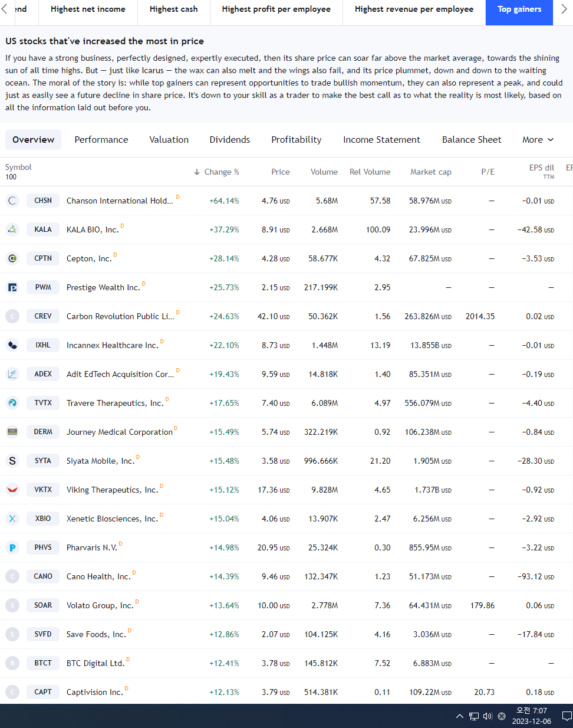Open the Cepton, Inc. company link
The width and height of the screenshot is (573, 728).
89,258
